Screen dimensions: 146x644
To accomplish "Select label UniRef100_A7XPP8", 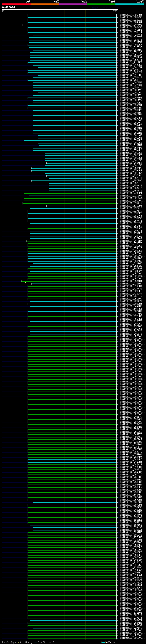I will pyautogui.click(x=131, y=233).
